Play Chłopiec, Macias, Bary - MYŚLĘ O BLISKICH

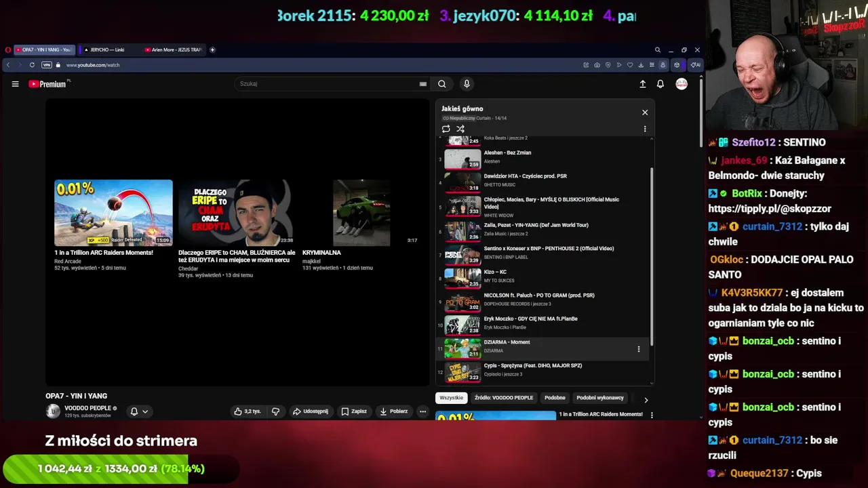click(x=542, y=206)
